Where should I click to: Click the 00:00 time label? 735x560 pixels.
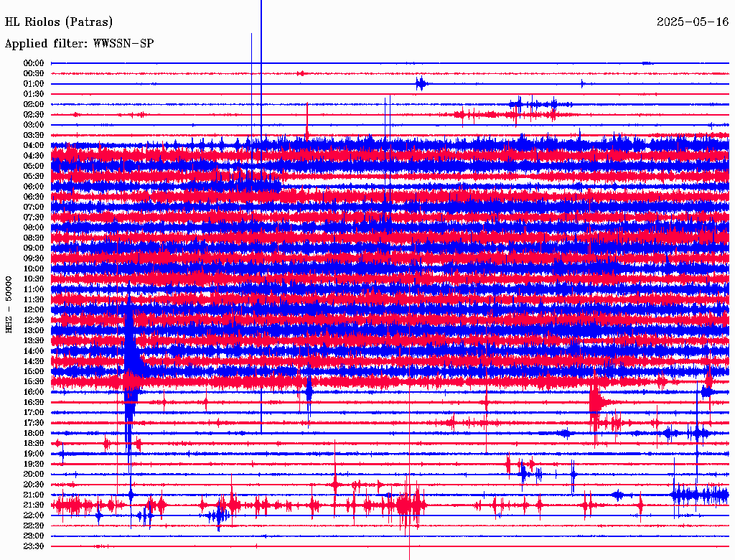coord(34,63)
